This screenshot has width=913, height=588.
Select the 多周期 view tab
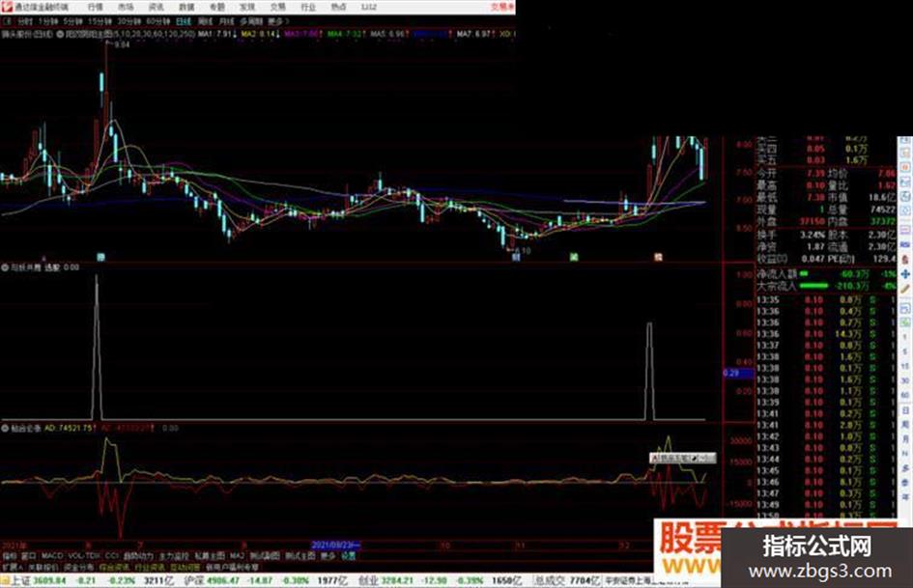pyautogui.click(x=251, y=21)
